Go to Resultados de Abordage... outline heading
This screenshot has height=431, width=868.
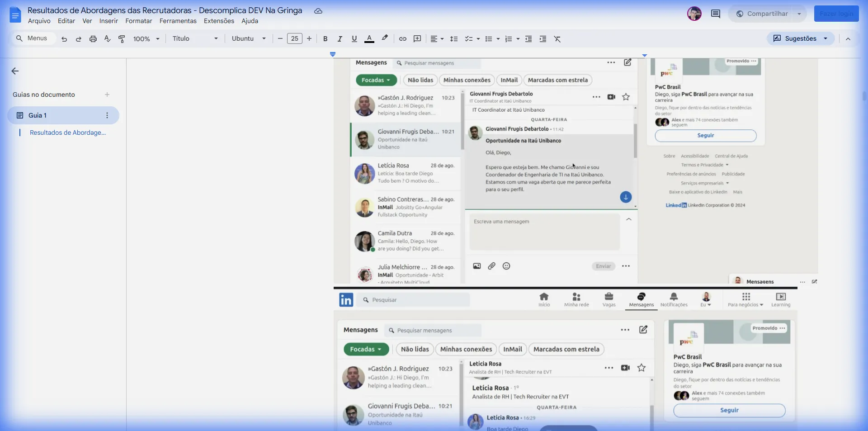[x=68, y=133]
